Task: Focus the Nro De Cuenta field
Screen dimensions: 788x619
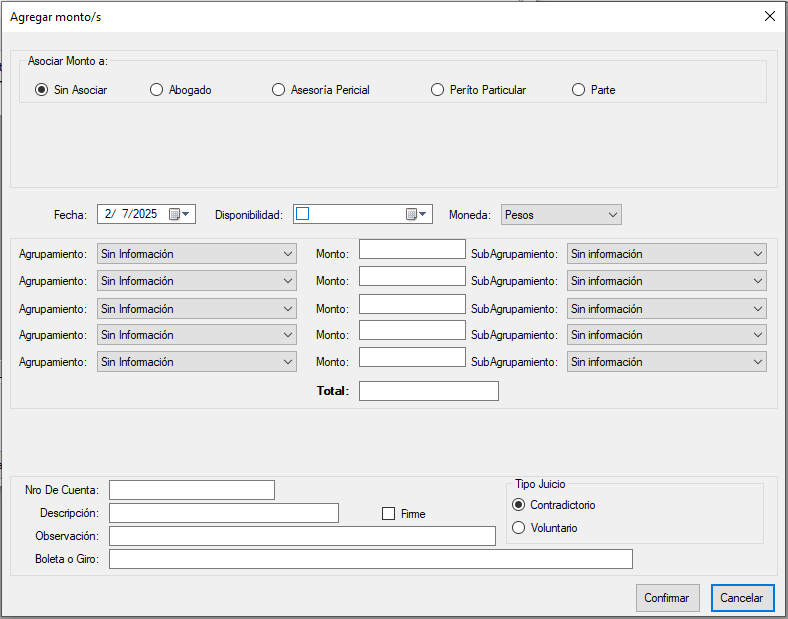Action: (191, 490)
